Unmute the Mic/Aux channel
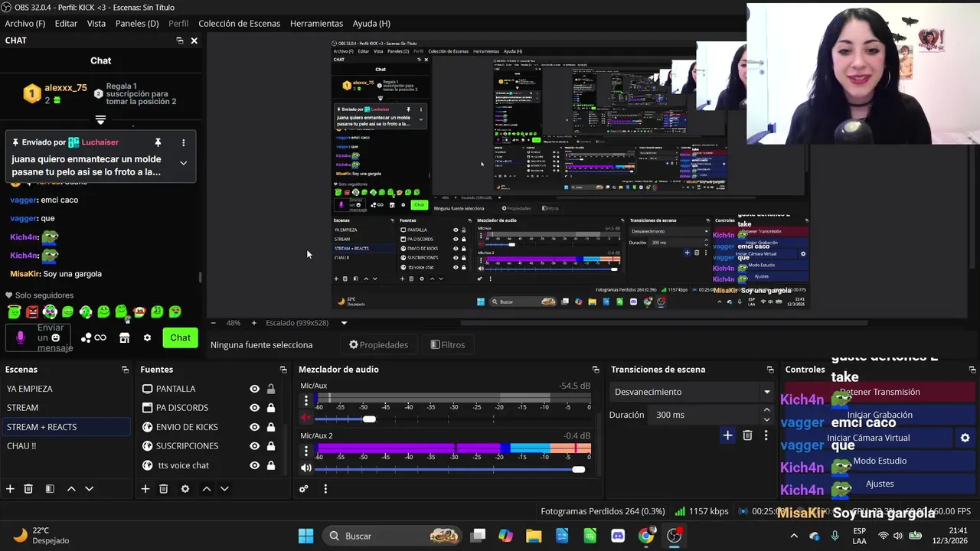980x551 pixels. point(306,418)
